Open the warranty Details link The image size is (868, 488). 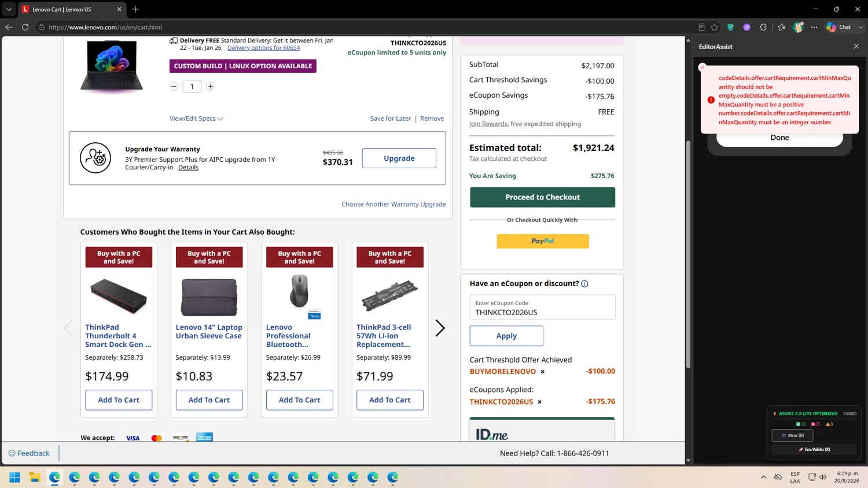(x=188, y=168)
